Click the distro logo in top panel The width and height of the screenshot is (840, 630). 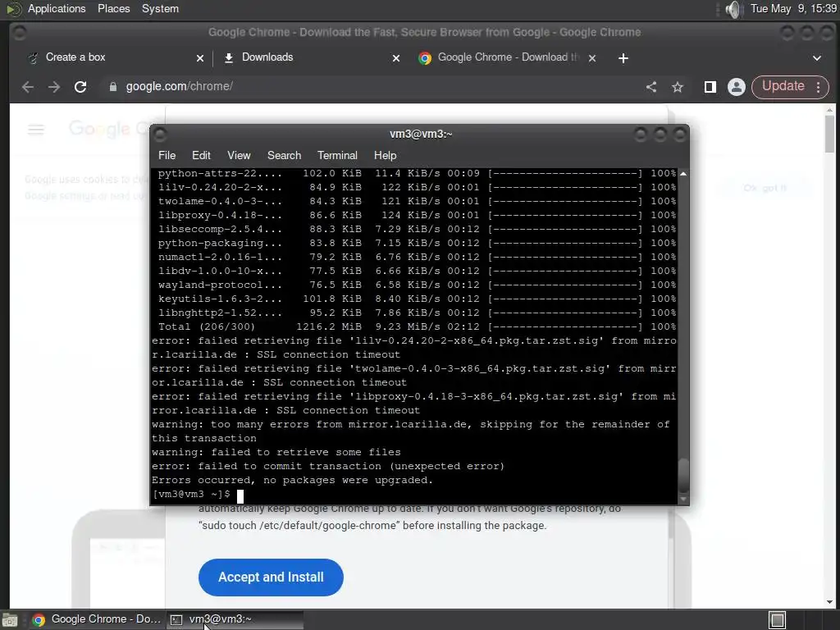click(14, 9)
